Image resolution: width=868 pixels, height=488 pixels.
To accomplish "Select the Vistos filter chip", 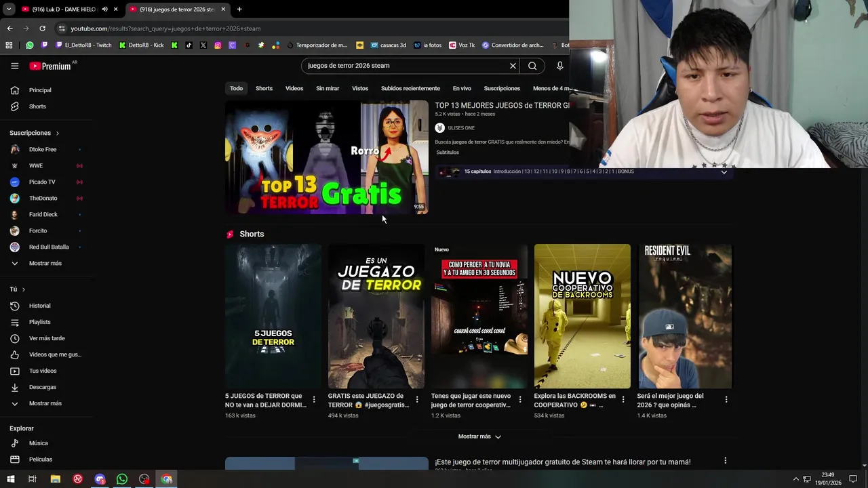I will 360,89.
